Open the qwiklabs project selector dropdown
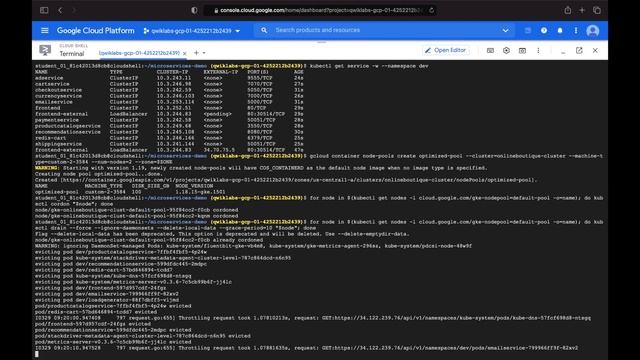This screenshot has width=640, height=360. [x=192, y=31]
